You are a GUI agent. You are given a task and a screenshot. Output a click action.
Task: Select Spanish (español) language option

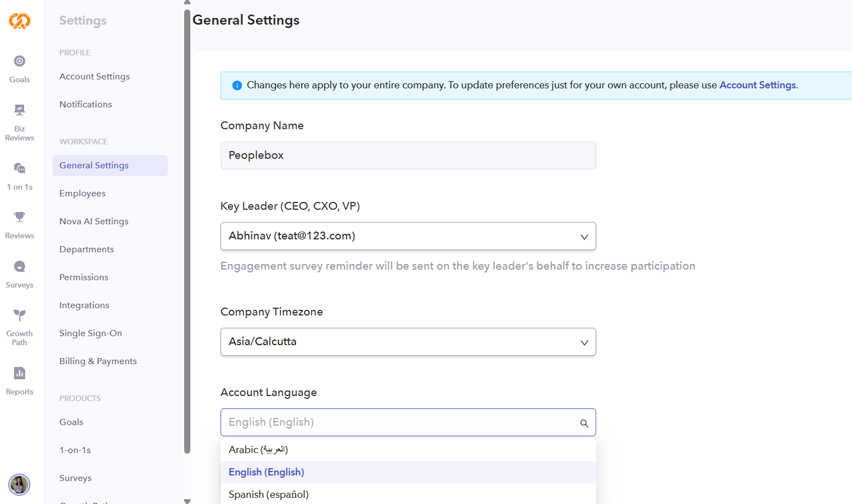pyautogui.click(x=269, y=494)
